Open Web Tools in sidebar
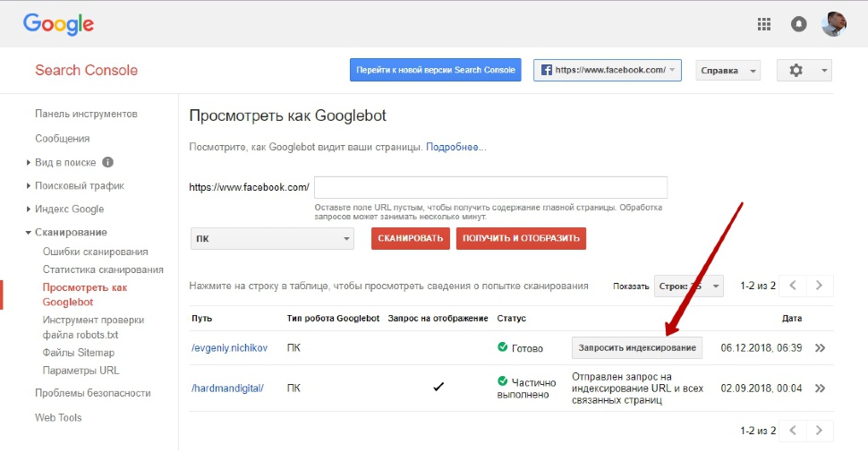This screenshot has width=868, height=453. coord(58,417)
